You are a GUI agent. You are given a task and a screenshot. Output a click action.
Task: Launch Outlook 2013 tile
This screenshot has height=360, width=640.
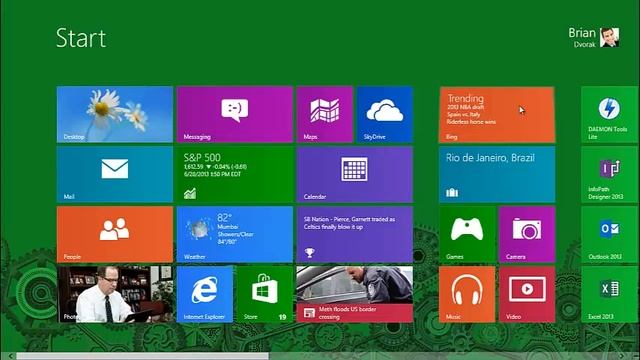610,234
